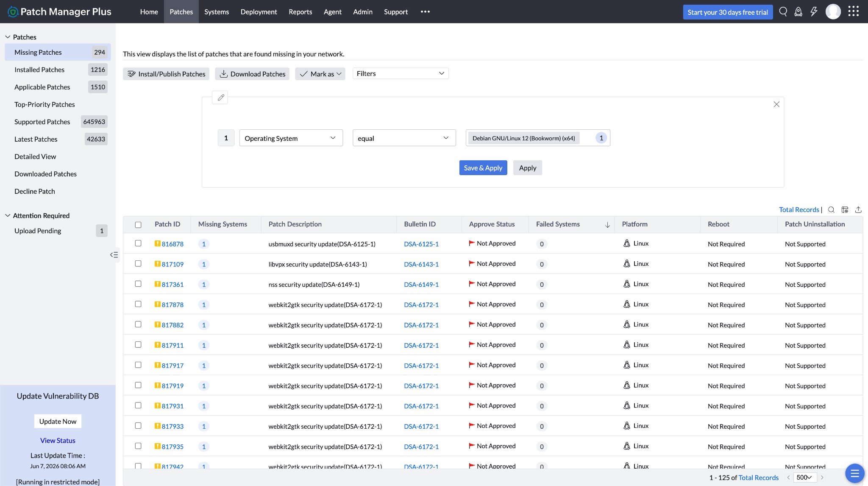The height and width of the screenshot is (486, 868).
Task: Open the column chooser icon
Action: tap(845, 209)
